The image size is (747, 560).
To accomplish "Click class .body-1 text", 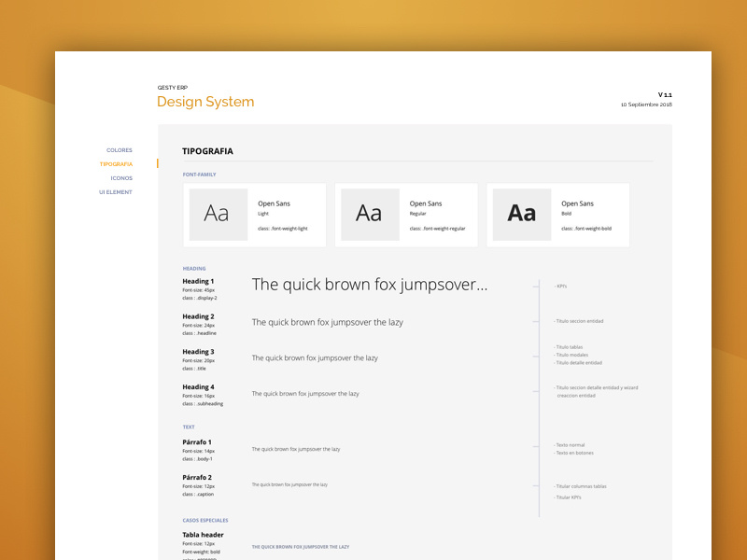I will click(197, 459).
